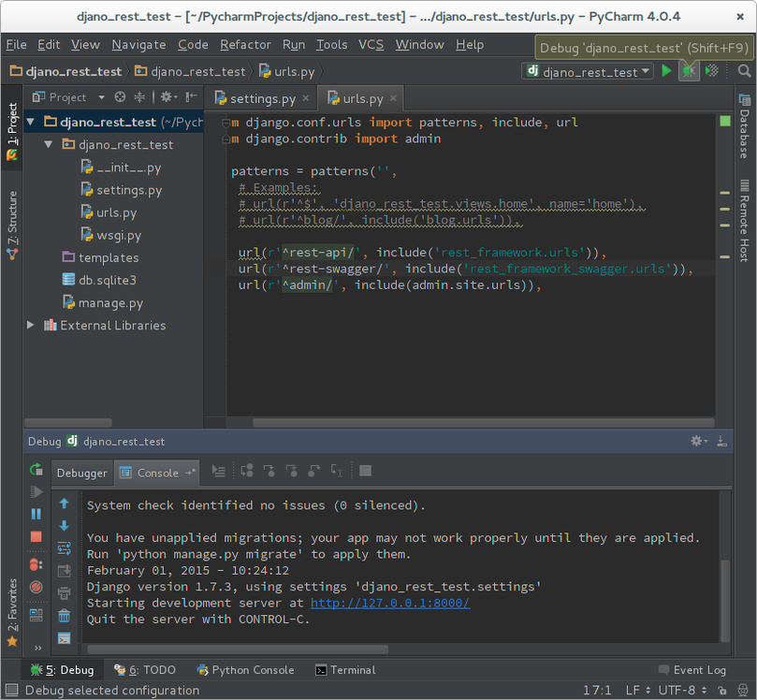This screenshot has height=700, width=757.
Task: Stop the debug session
Action: tap(36, 536)
